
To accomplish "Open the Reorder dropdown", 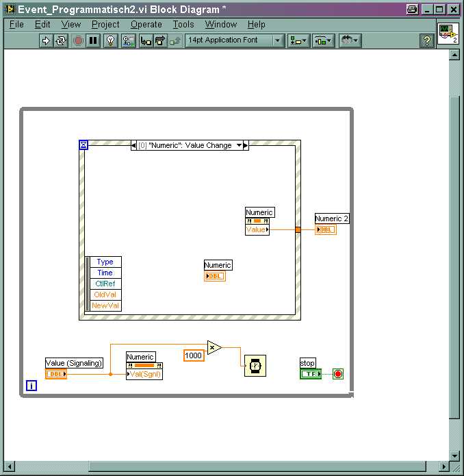I will tap(350, 40).
